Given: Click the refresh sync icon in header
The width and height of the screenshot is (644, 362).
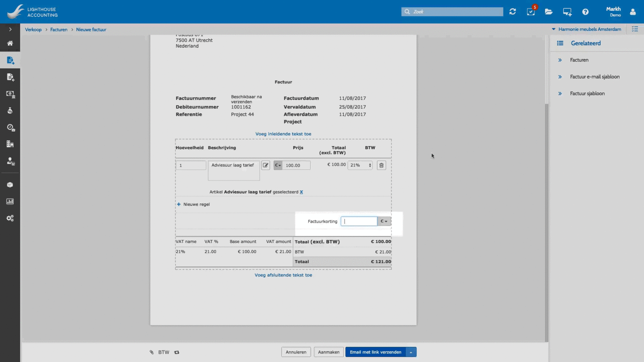Looking at the screenshot, I should pos(512,12).
